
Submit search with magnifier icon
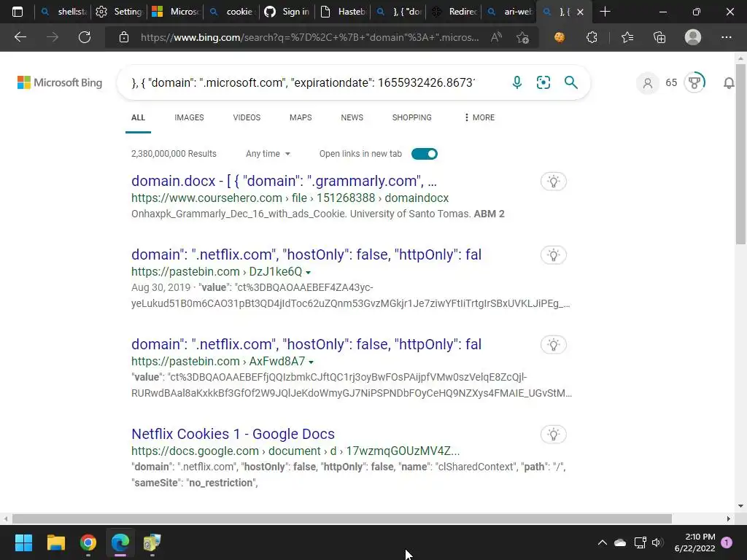click(x=570, y=82)
